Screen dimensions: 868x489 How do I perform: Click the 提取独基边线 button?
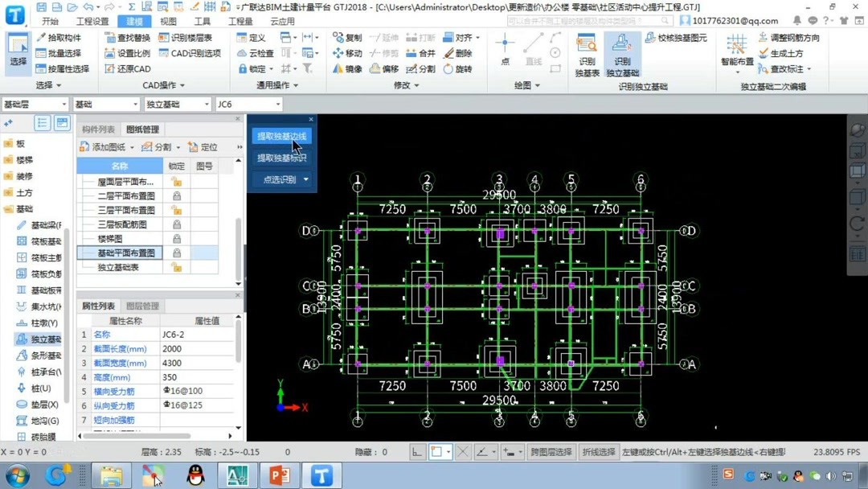click(282, 136)
